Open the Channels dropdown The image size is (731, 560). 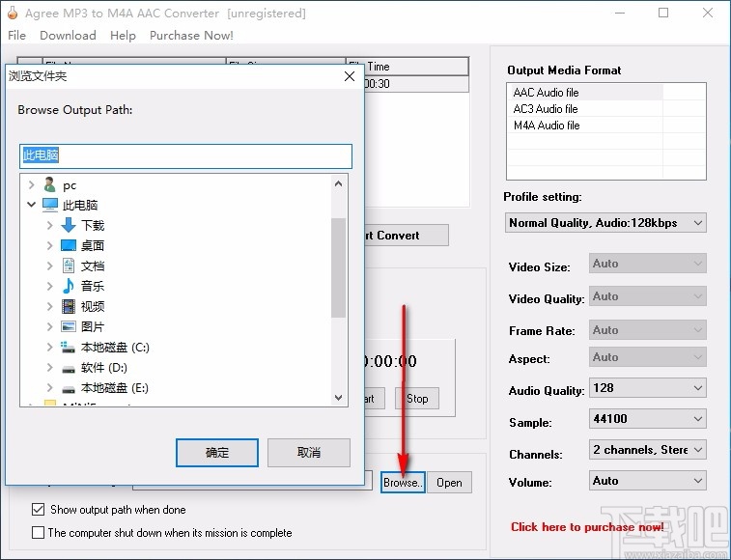(648, 450)
